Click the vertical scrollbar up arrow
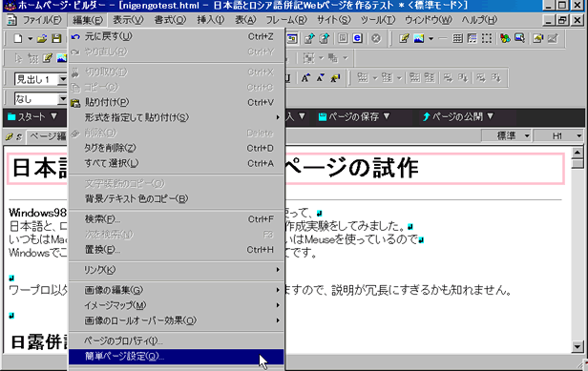The height and width of the screenshot is (371, 588). pos(577,153)
